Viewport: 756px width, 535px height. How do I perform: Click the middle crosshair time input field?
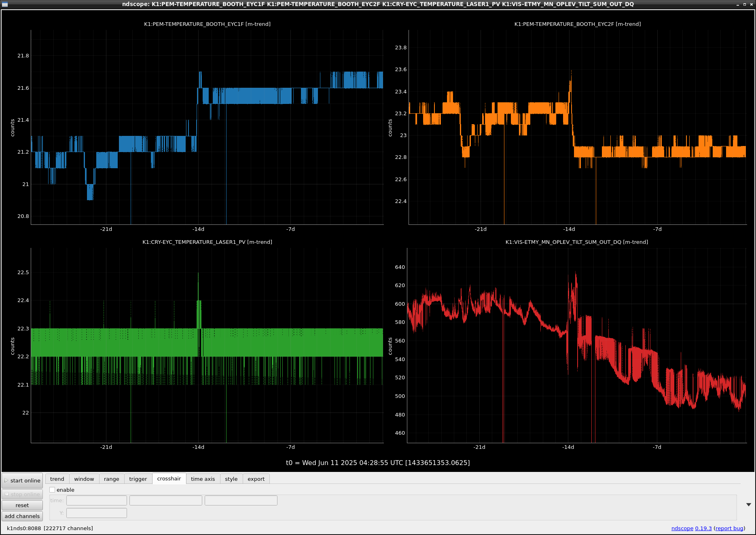(x=166, y=500)
